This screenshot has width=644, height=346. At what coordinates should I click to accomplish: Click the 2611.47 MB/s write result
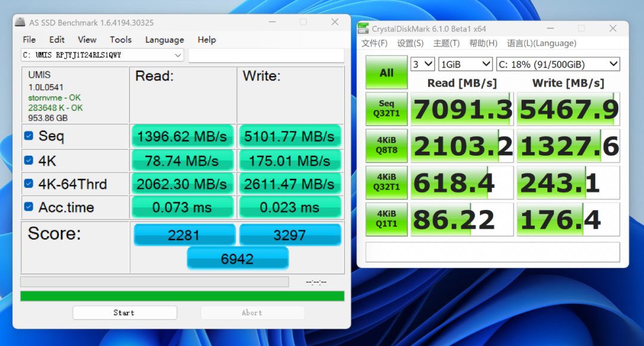(290, 184)
